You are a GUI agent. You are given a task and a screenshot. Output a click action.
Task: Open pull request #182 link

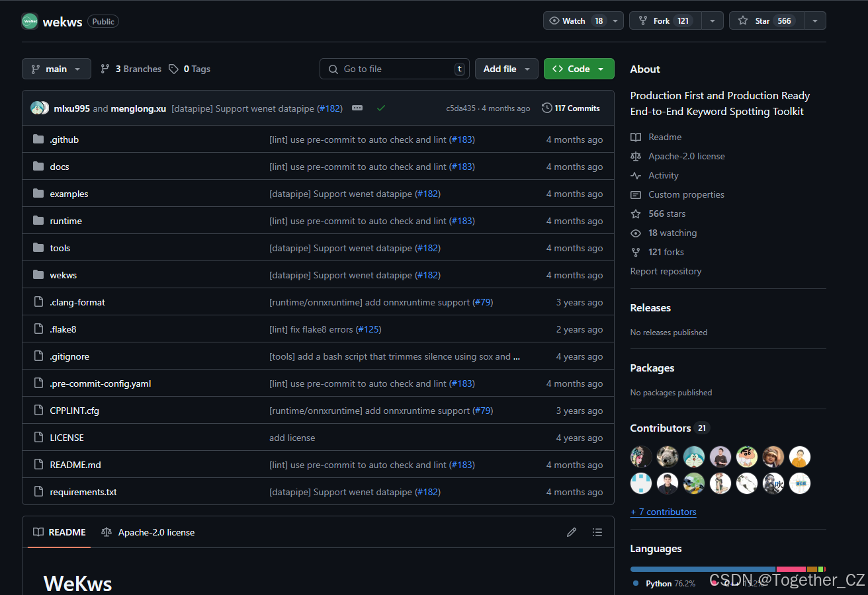coord(329,108)
